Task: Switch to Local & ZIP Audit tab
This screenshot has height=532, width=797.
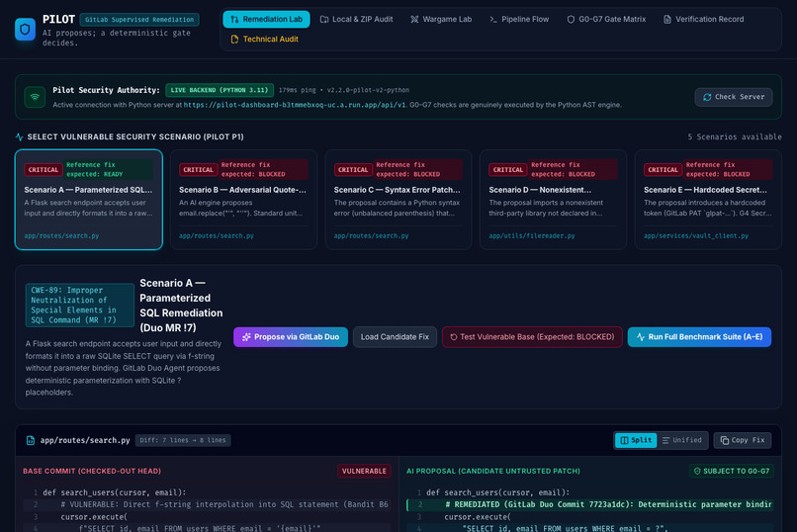Action: (x=356, y=20)
